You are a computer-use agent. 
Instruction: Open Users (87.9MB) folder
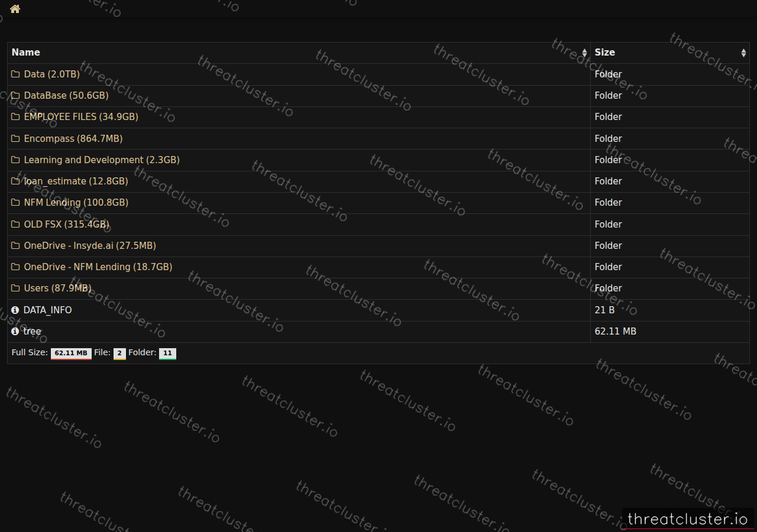tap(57, 288)
